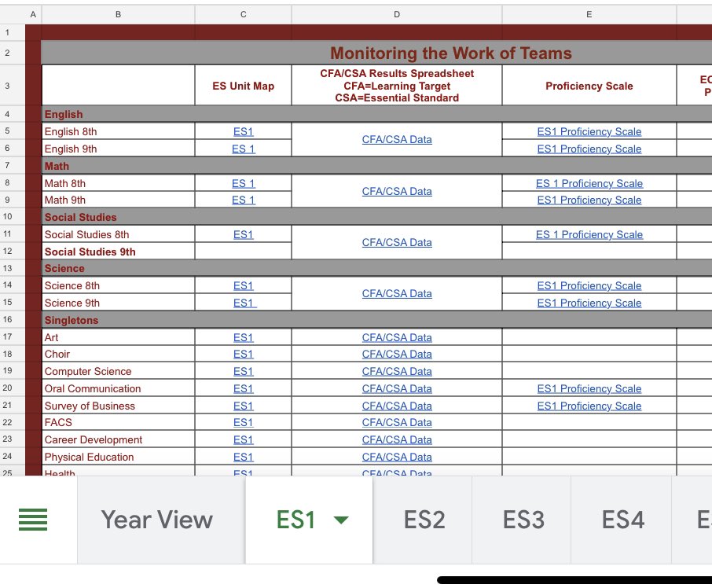Open ES1 link for Art
The height and width of the screenshot is (588, 712).
(244, 337)
